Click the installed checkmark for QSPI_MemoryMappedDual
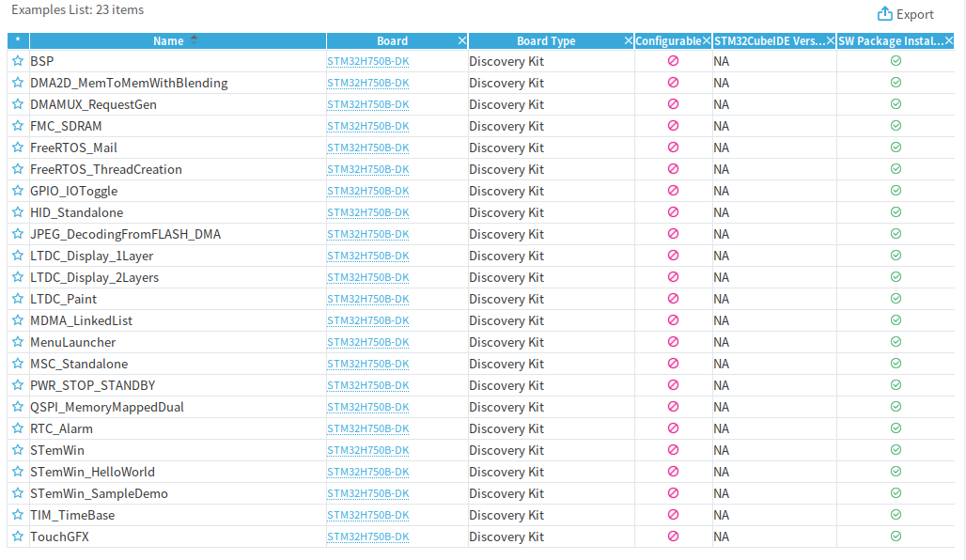The image size is (966, 560). (896, 407)
